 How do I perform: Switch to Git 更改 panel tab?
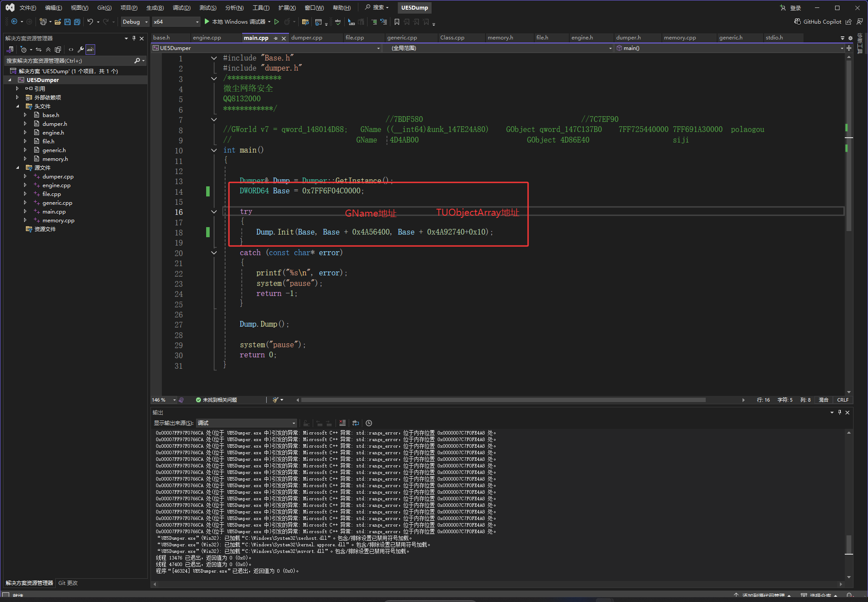click(x=68, y=583)
